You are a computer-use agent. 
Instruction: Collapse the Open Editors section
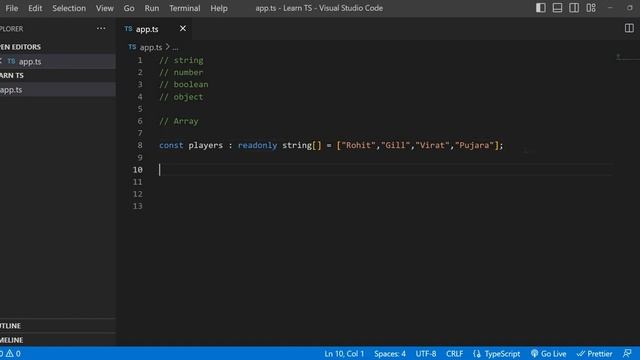[x=57, y=47]
